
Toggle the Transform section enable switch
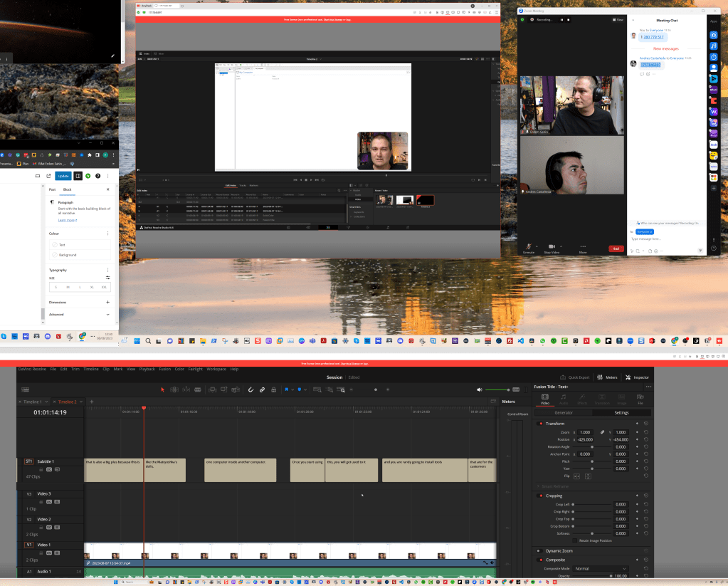point(541,424)
